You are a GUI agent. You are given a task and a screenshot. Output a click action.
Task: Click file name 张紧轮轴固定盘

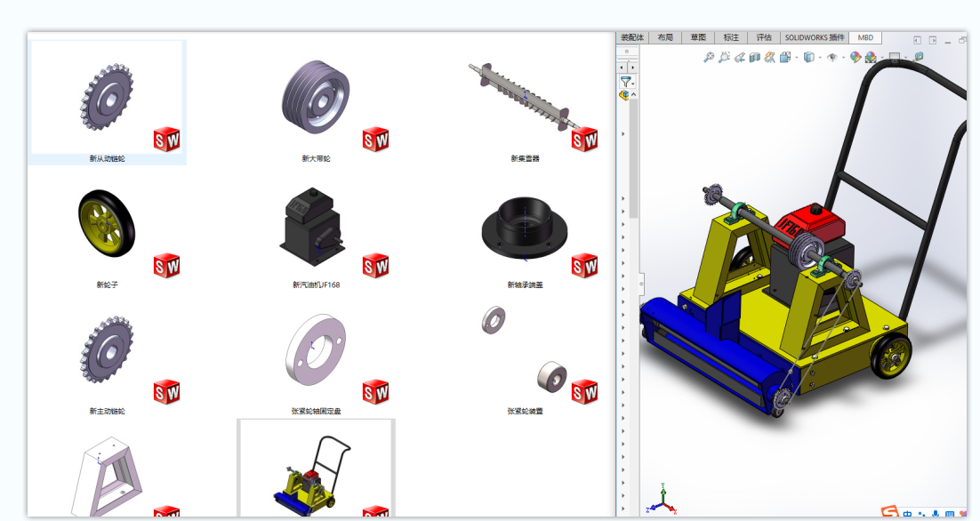[316, 411]
